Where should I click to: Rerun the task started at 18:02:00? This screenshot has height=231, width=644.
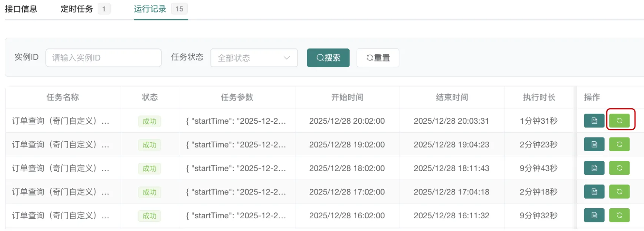click(619, 168)
